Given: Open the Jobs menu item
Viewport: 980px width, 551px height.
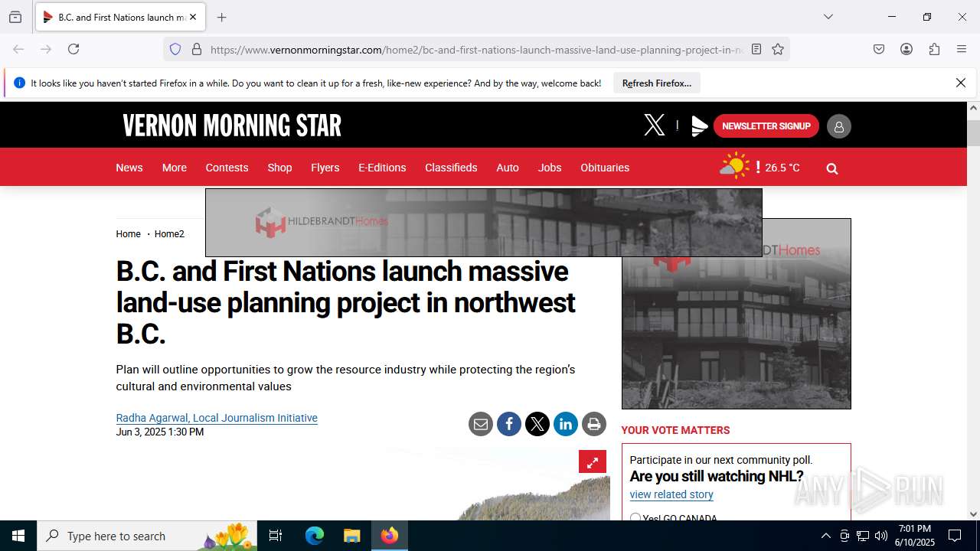Looking at the screenshot, I should tap(550, 168).
